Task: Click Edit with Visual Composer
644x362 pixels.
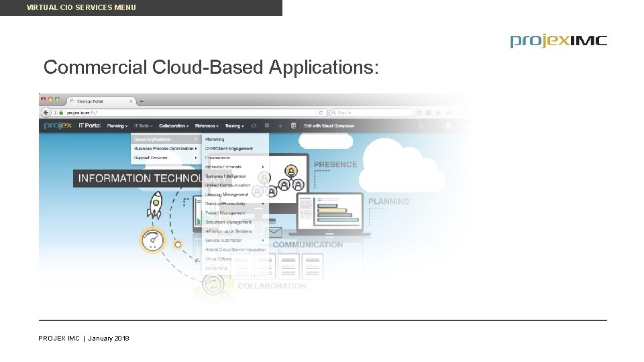Action: (329, 126)
